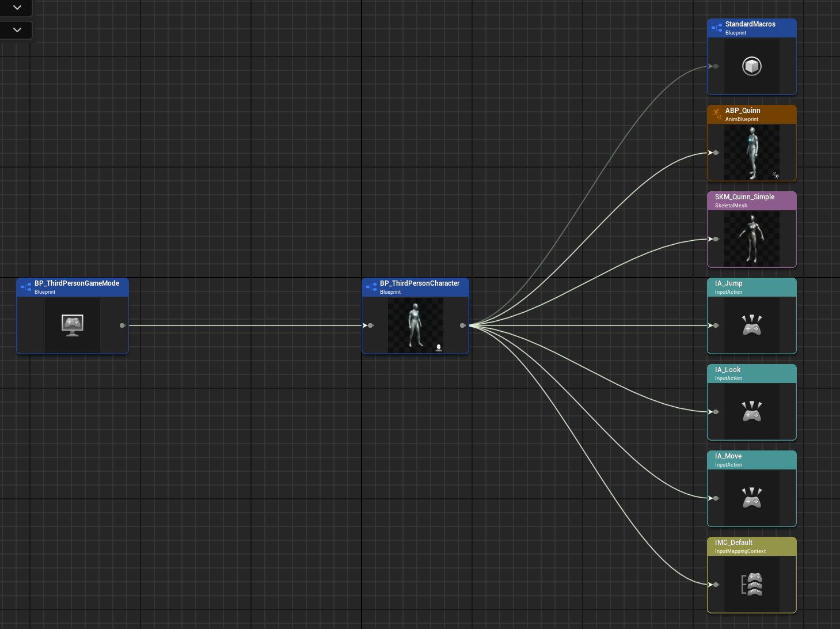
Task: Click the IA_Move gamepad icon
Action: coord(752,498)
